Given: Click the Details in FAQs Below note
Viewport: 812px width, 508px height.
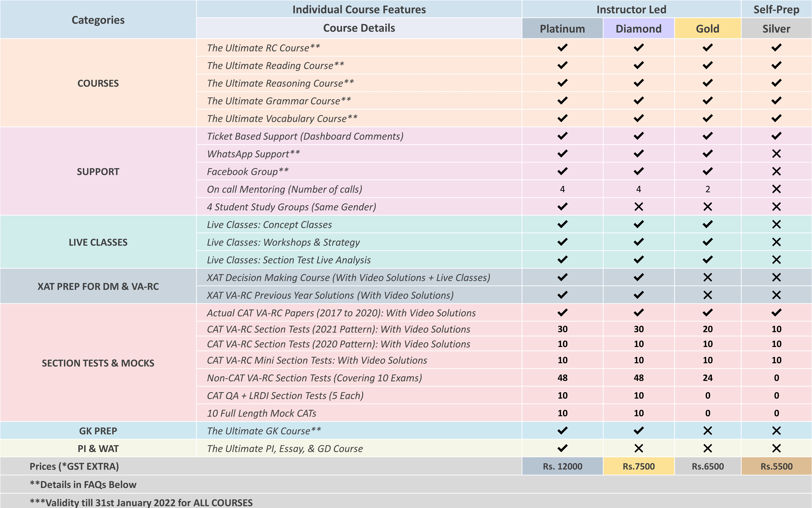Looking at the screenshot, I should coord(83,484).
